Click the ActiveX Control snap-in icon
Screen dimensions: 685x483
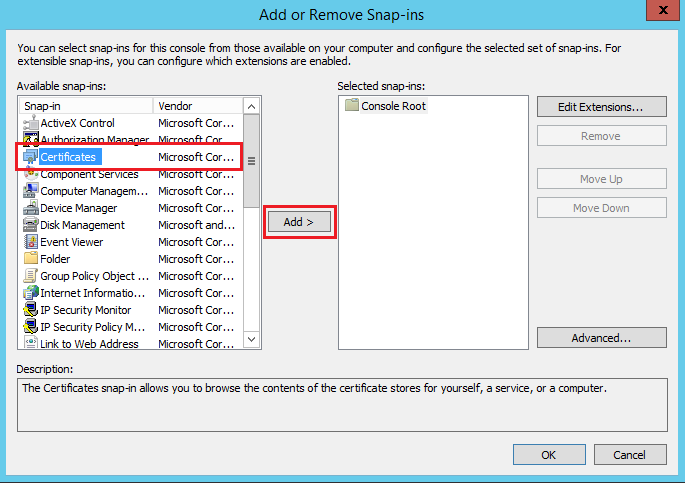pyautogui.click(x=30, y=123)
